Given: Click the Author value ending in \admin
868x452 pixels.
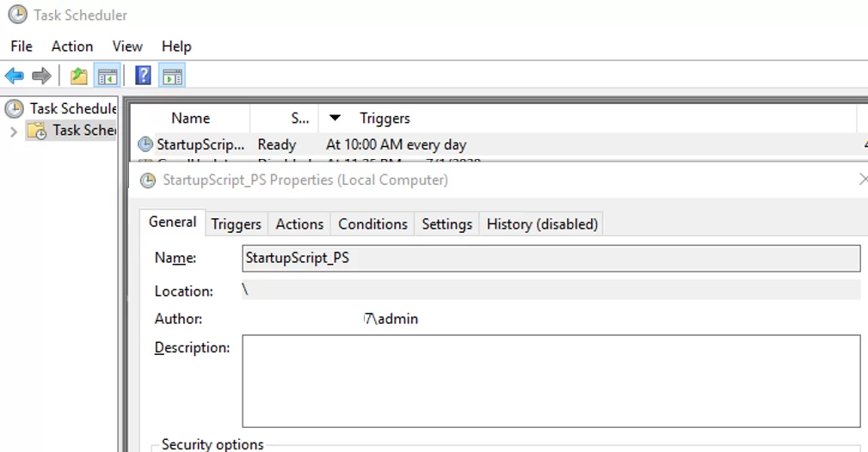Looking at the screenshot, I should point(391,319).
